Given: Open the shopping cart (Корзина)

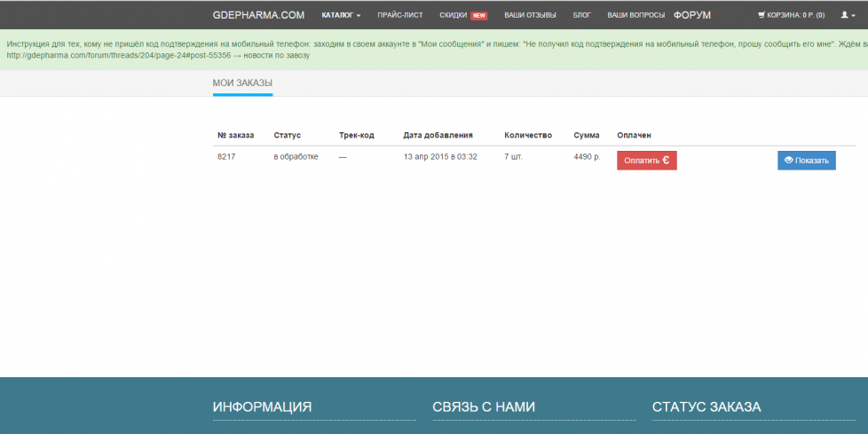Looking at the screenshot, I should tap(791, 15).
